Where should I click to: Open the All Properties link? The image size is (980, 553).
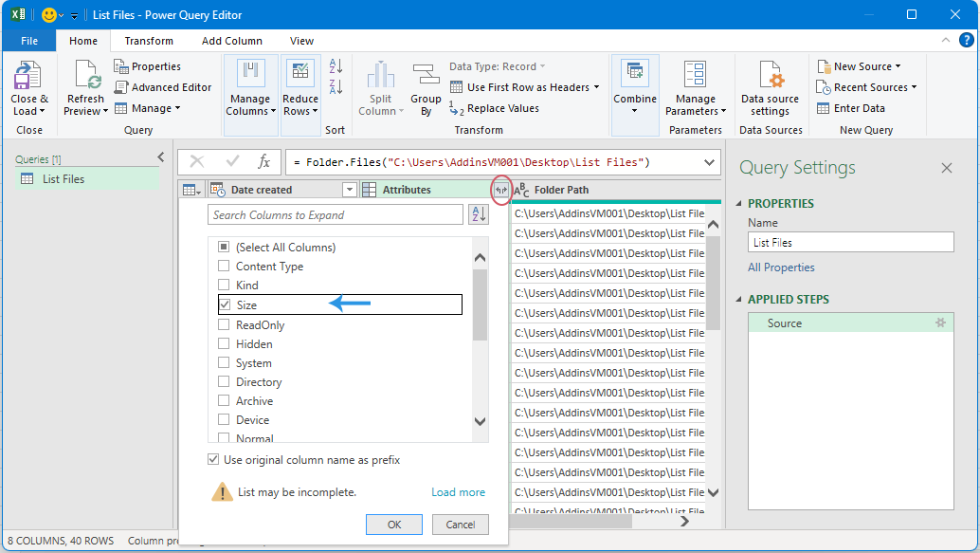[x=781, y=267]
